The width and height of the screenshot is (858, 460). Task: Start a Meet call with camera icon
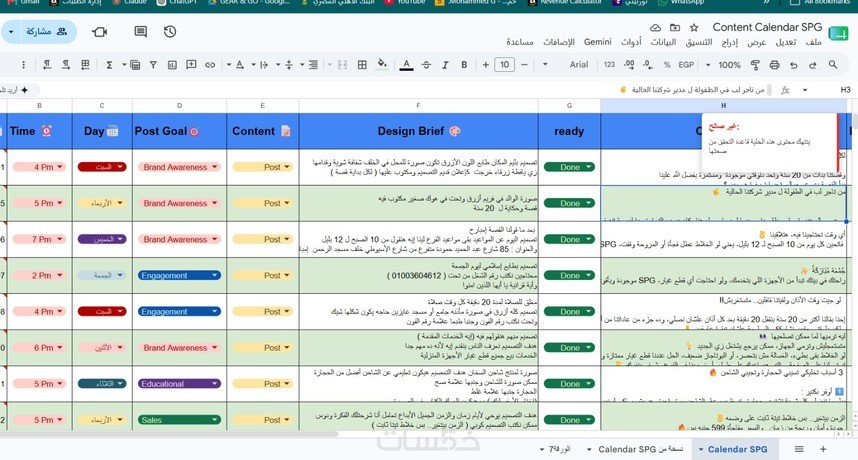click(x=100, y=32)
